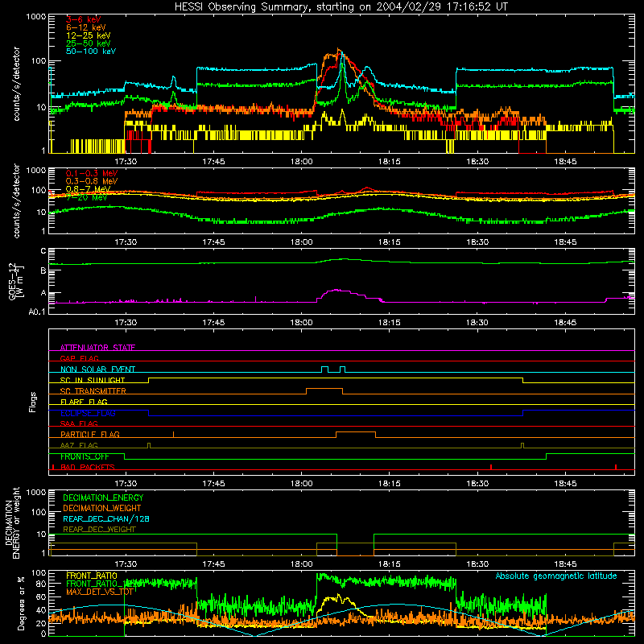Click the 0.8-7 MeV legend label

coord(88,189)
